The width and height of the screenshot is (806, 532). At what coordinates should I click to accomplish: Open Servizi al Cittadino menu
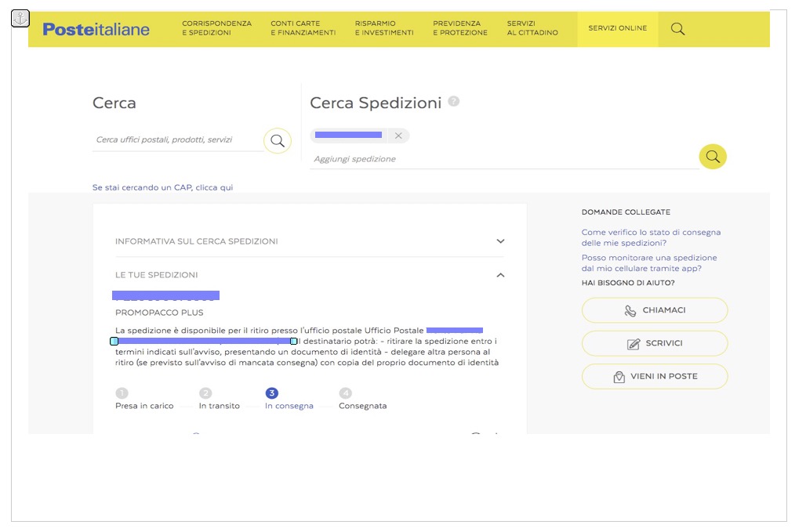pyautogui.click(x=532, y=28)
